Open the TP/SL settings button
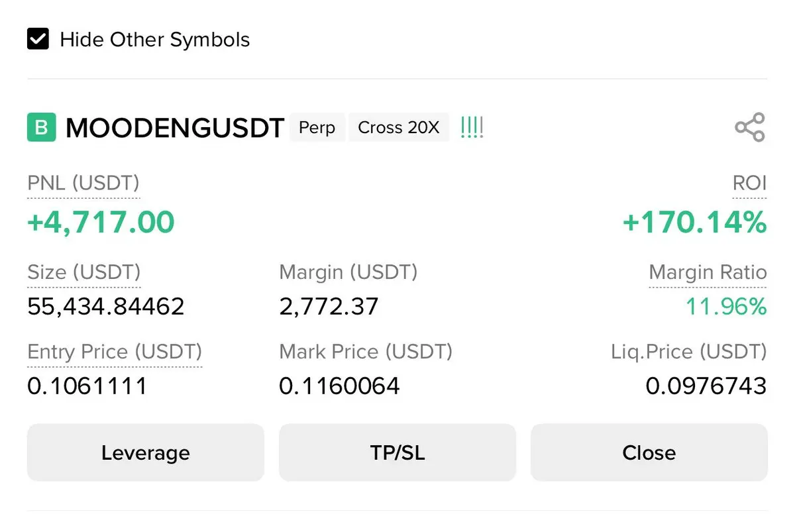The image size is (795, 532). point(397,452)
